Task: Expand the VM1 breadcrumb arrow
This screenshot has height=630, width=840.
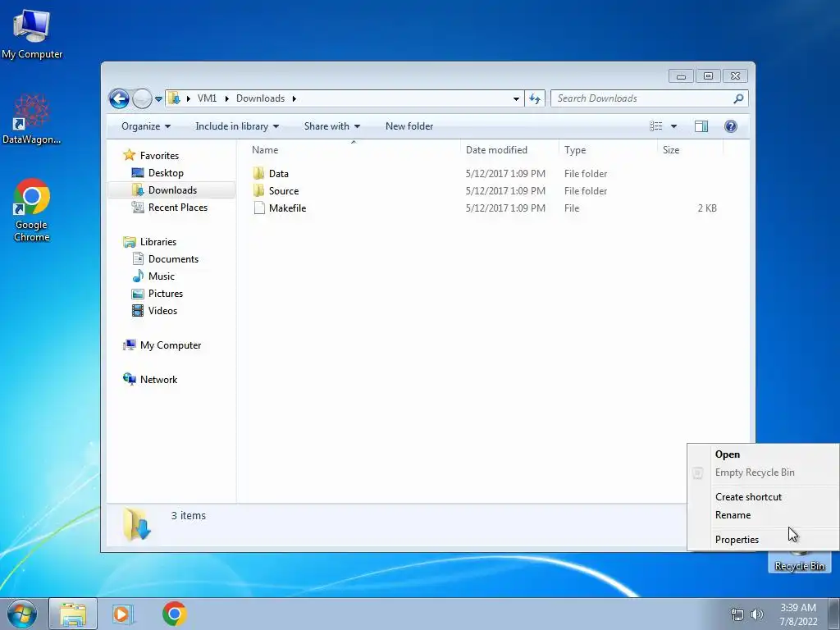Action: pos(226,98)
